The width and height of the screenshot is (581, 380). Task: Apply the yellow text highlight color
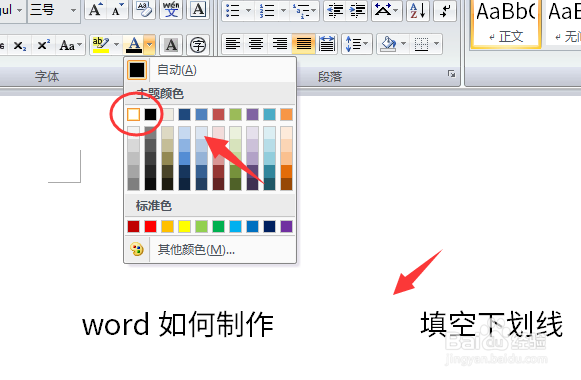click(x=100, y=45)
